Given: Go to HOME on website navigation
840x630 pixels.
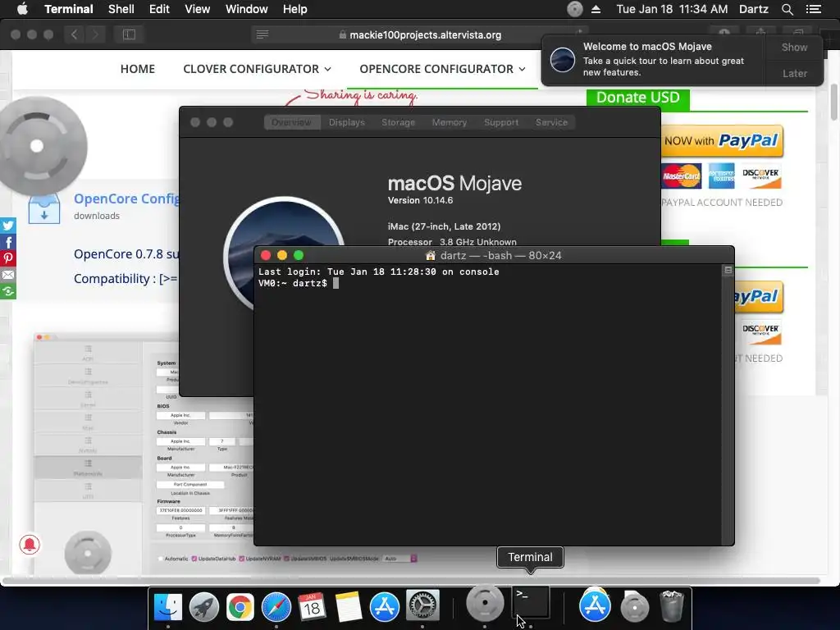Looking at the screenshot, I should (x=138, y=69).
